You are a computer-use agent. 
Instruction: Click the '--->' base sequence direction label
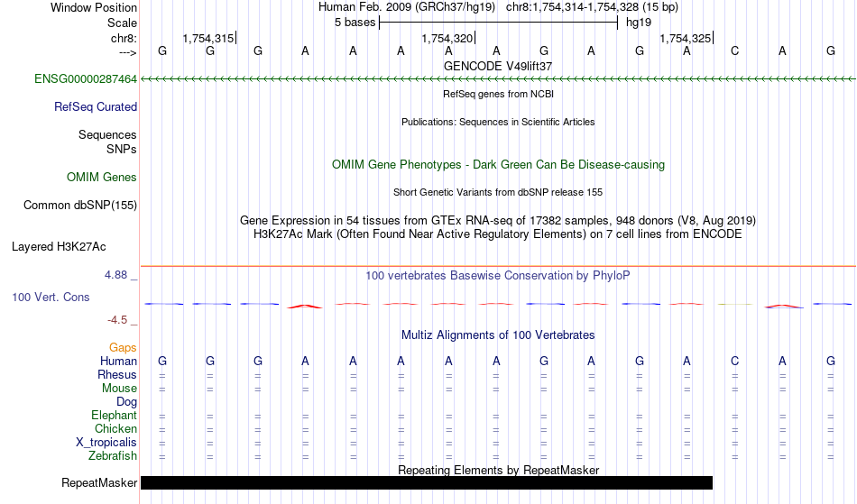(x=128, y=52)
